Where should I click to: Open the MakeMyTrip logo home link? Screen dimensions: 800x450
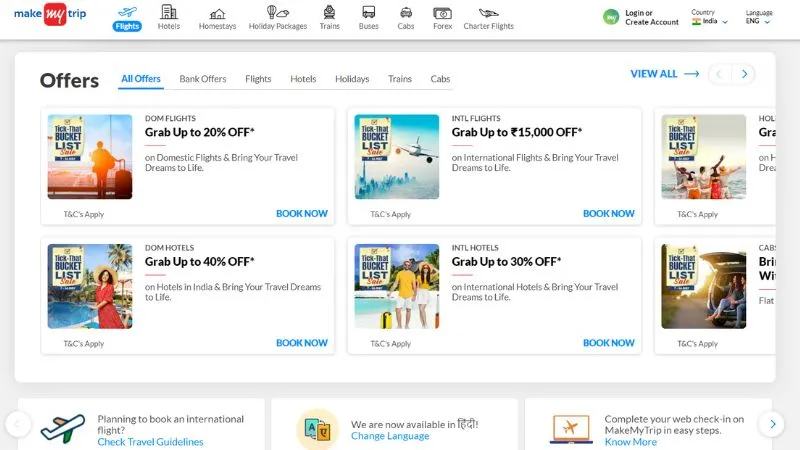pyautogui.click(x=50, y=14)
